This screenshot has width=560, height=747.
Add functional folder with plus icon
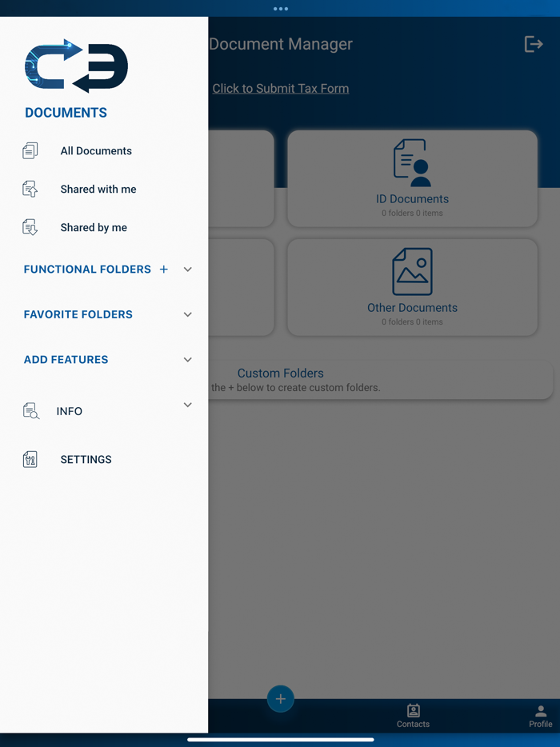pyautogui.click(x=163, y=270)
